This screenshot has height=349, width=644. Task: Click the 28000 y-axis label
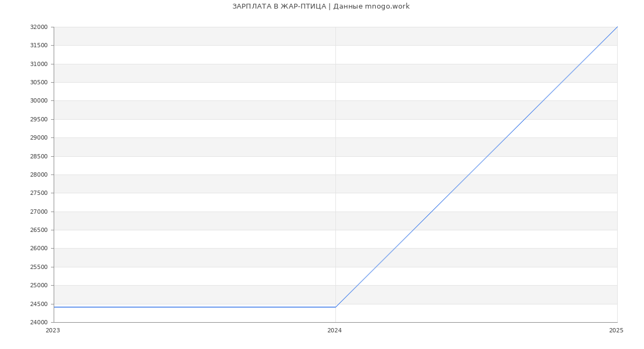39,174
